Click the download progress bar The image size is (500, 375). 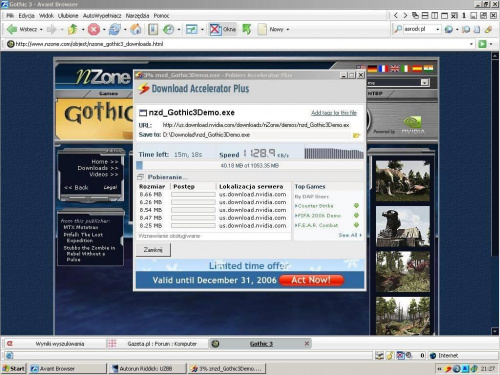250,165
